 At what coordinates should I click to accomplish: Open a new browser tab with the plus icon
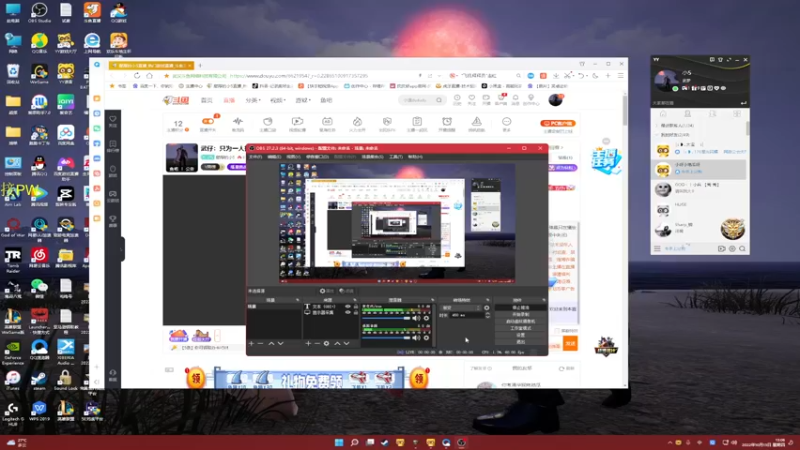point(200,65)
